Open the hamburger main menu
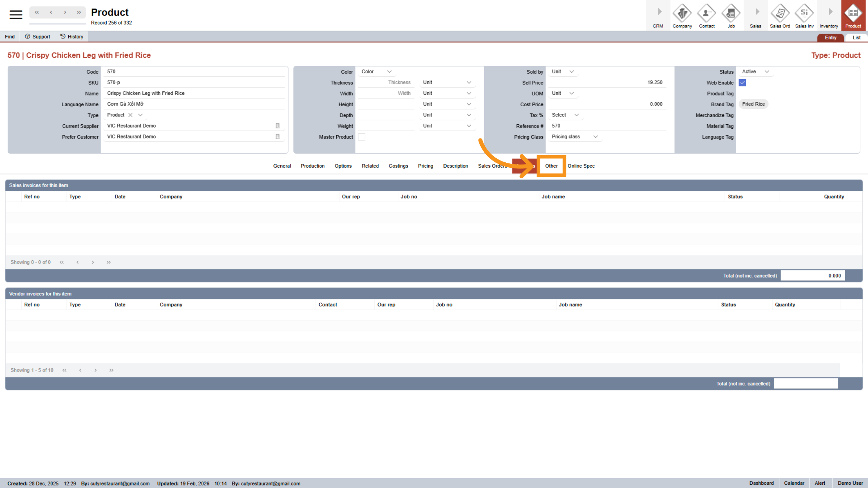 [x=16, y=14]
